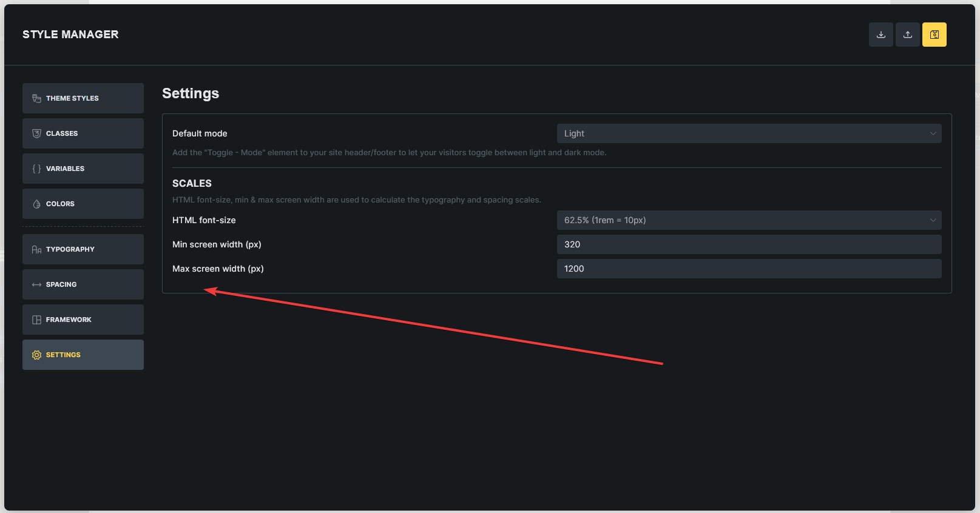
Task: Click the CSS3 shield icon beside Classes
Action: tap(36, 133)
